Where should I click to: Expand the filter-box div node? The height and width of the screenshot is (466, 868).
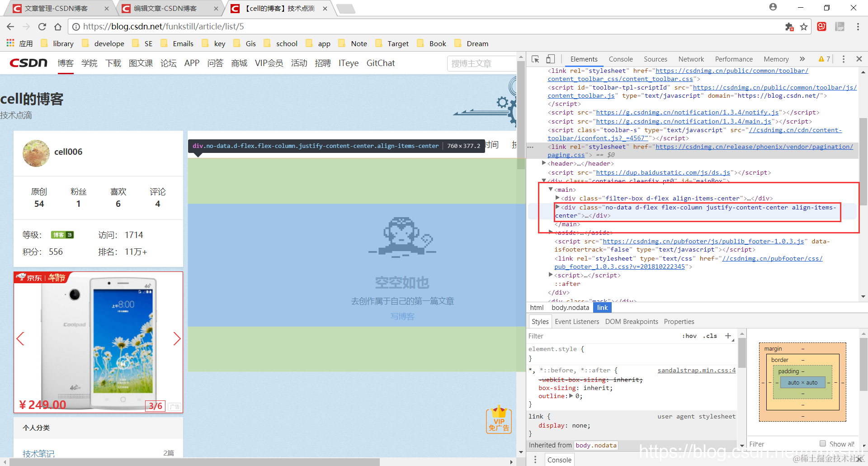[x=557, y=198]
